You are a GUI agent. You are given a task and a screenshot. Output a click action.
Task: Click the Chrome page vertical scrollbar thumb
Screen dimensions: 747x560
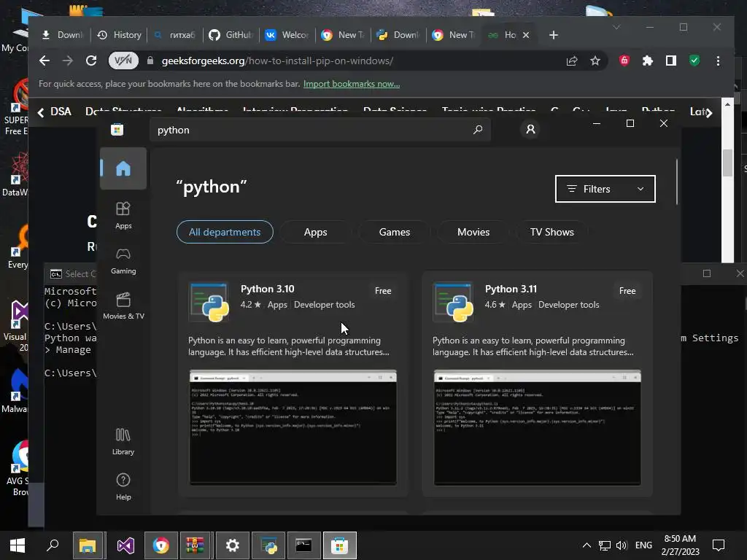click(727, 163)
